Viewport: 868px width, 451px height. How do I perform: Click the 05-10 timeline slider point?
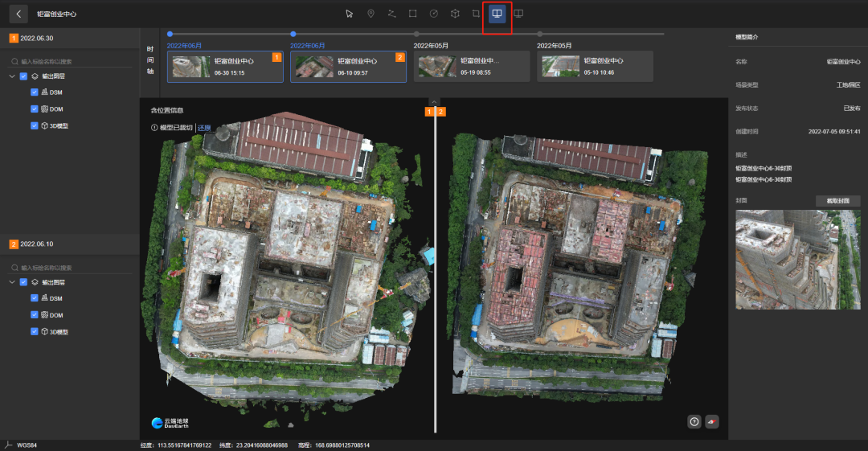pyautogui.click(x=540, y=35)
